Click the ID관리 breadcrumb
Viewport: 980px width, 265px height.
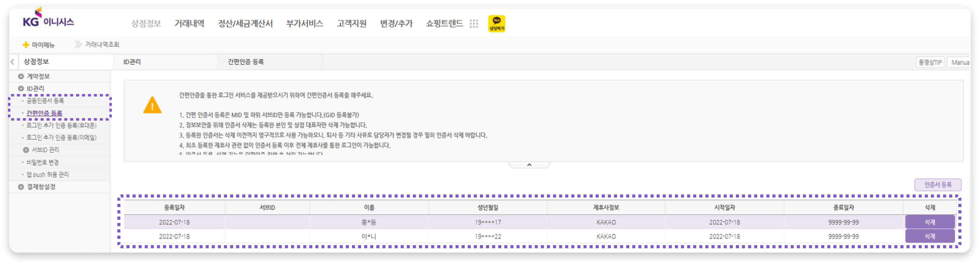point(132,62)
